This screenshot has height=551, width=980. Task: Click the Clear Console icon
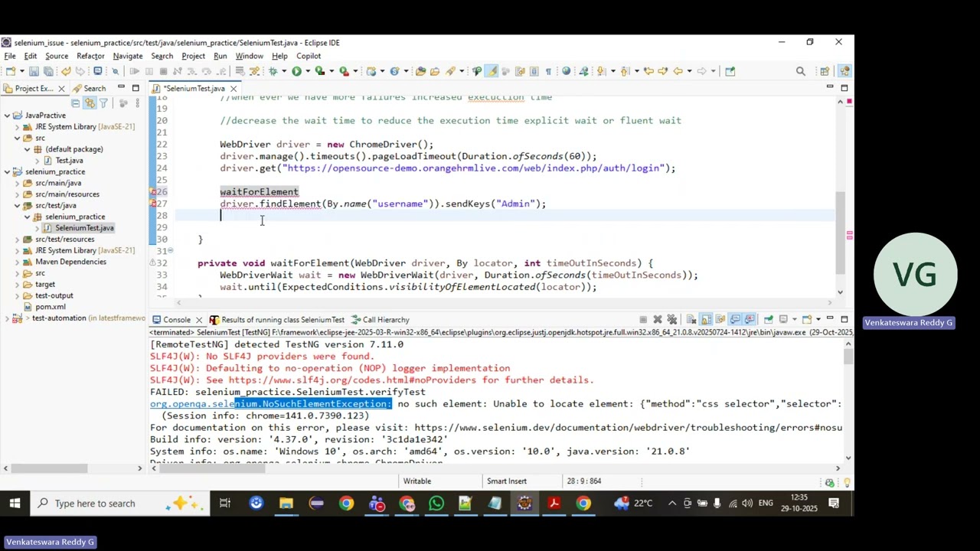[x=691, y=319]
